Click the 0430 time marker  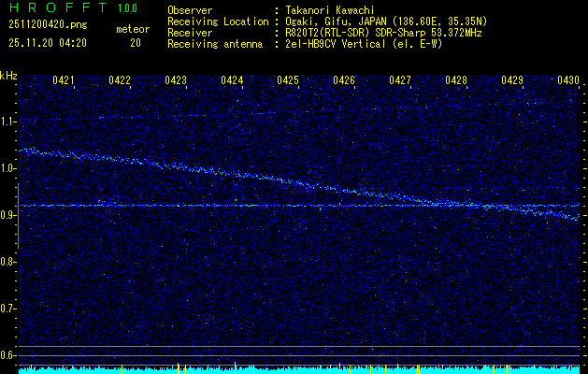(x=568, y=81)
